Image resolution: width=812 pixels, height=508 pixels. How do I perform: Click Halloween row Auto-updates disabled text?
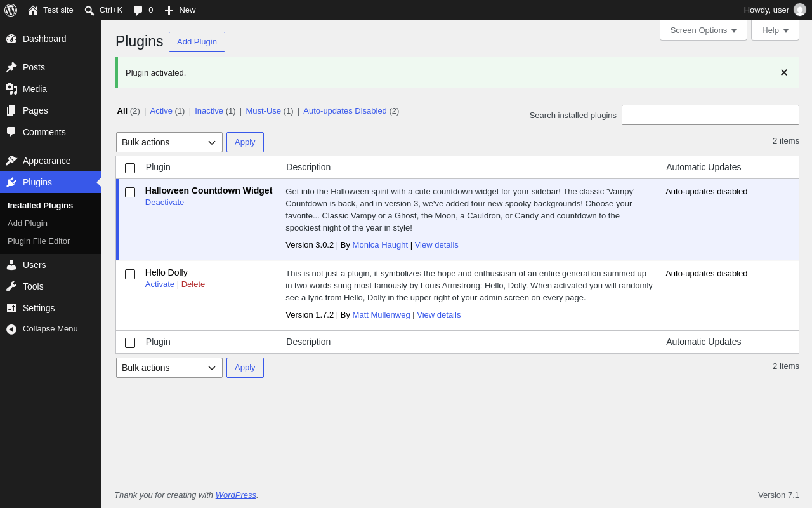point(707,192)
